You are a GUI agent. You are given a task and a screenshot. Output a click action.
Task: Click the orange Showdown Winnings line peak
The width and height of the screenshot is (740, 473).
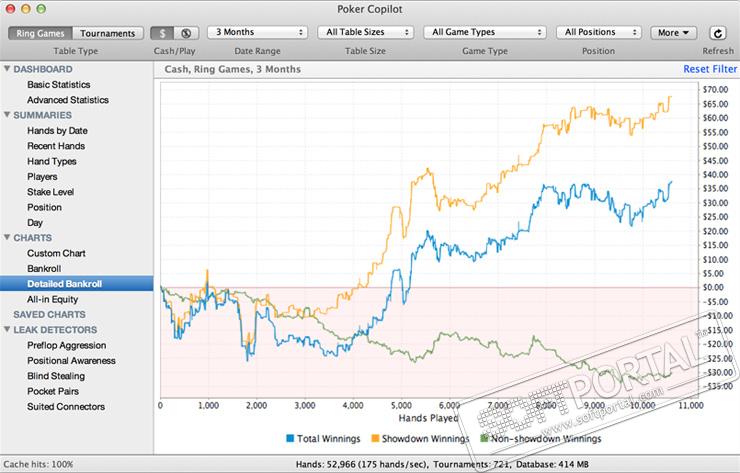click(x=670, y=97)
